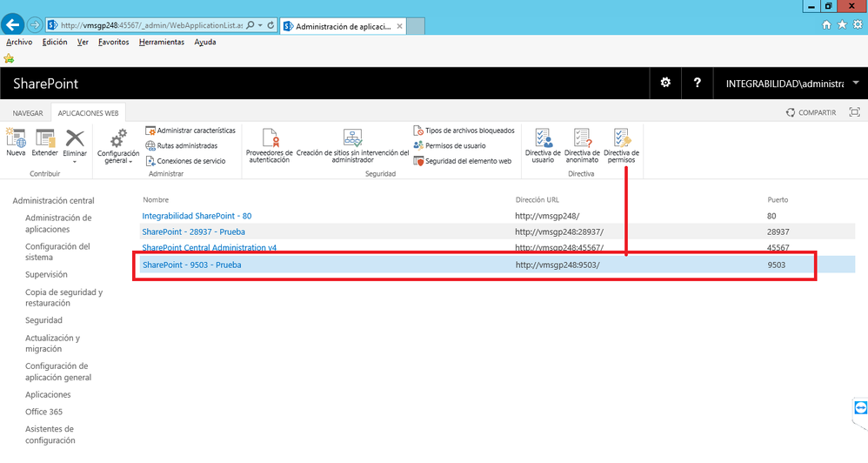The image size is (868, 463).
Task: Open Permisos de usuario
Action: [x=450, y=145]
